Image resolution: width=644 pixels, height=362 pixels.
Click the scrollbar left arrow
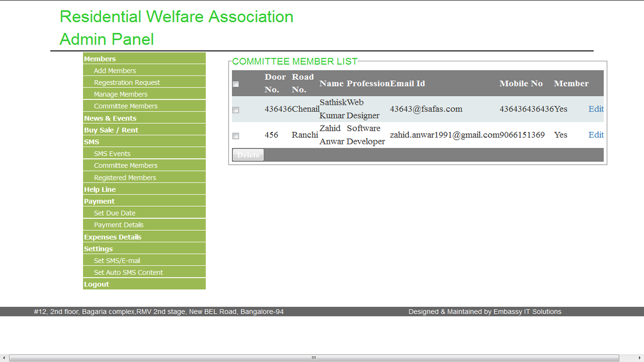[4, 358]
